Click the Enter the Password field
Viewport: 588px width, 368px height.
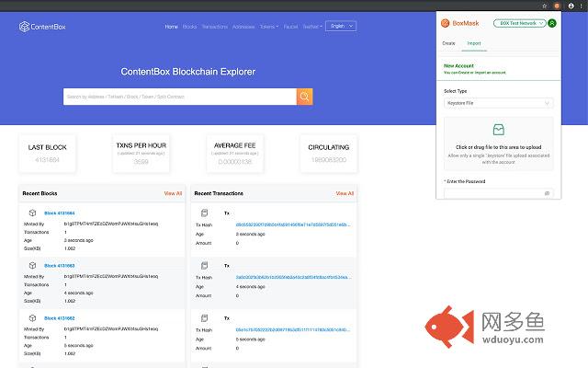point(498,193)
